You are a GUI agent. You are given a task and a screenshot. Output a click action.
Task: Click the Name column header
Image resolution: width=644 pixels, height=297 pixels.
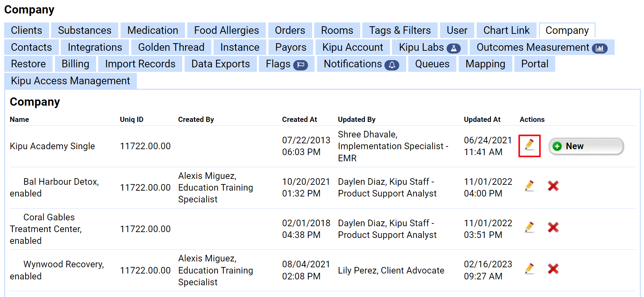(x=19, y=119)
